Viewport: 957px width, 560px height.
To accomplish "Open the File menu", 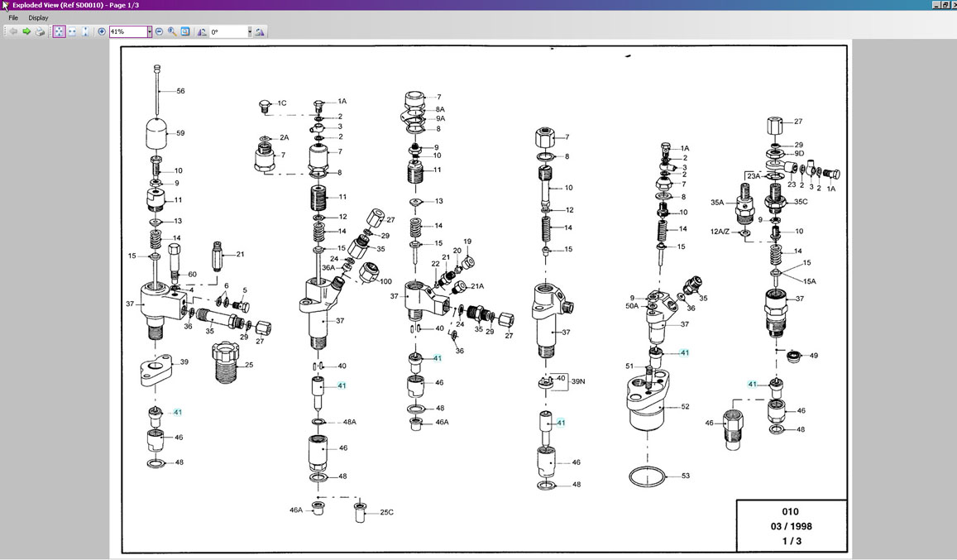I will (x=13, y=17).
